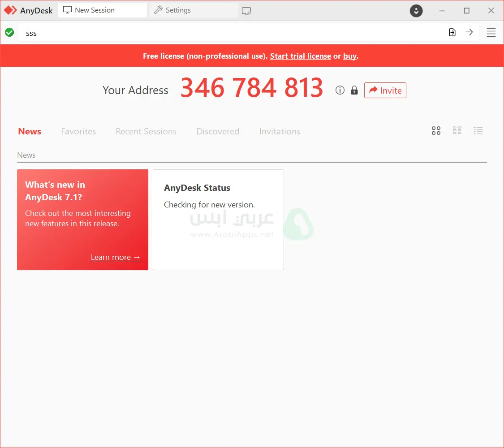Follow the Learn more link

pyautogui.click(x=115, y=257)
